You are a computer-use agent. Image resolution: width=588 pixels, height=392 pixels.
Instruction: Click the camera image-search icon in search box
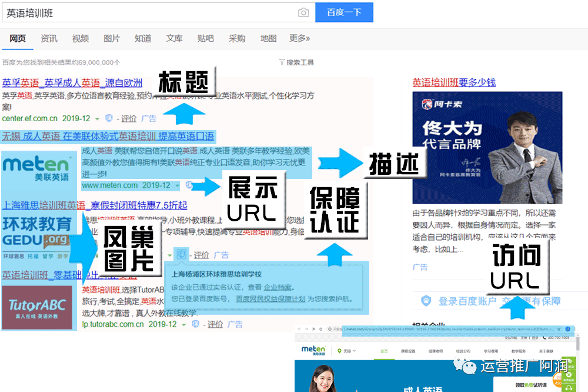point(303,13)
